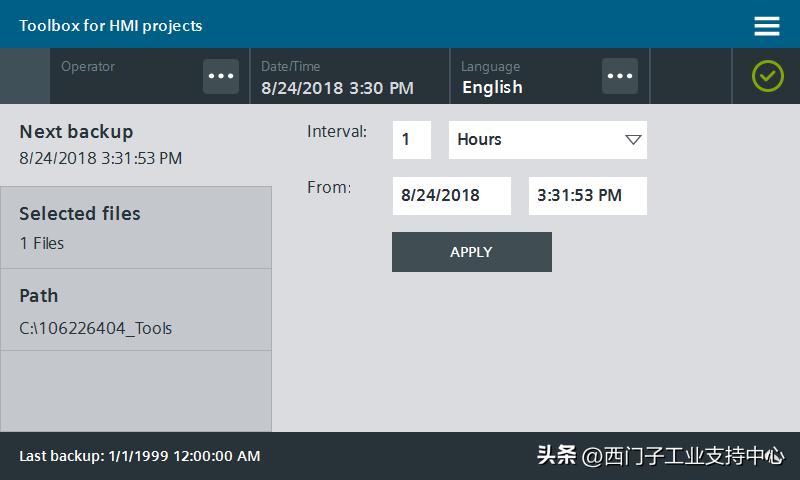
Task: Click the From label
Action: [x=329, y=187]
